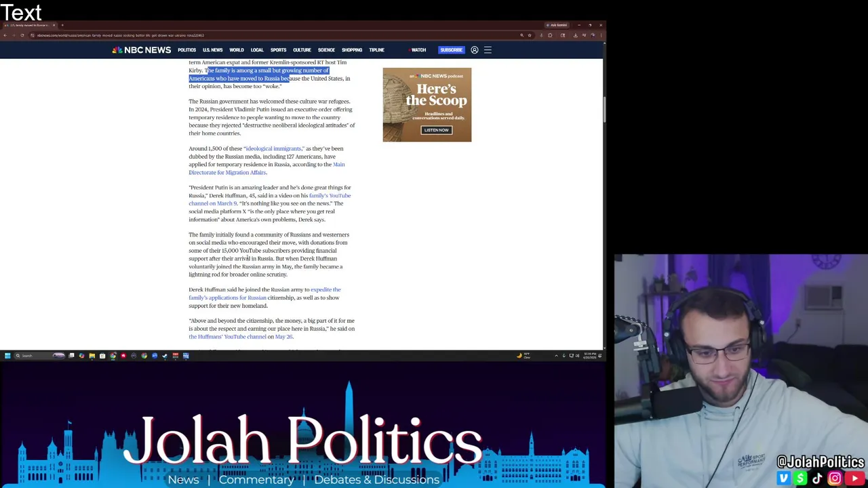Open the NBC account profile icon

tap(475, 50)
